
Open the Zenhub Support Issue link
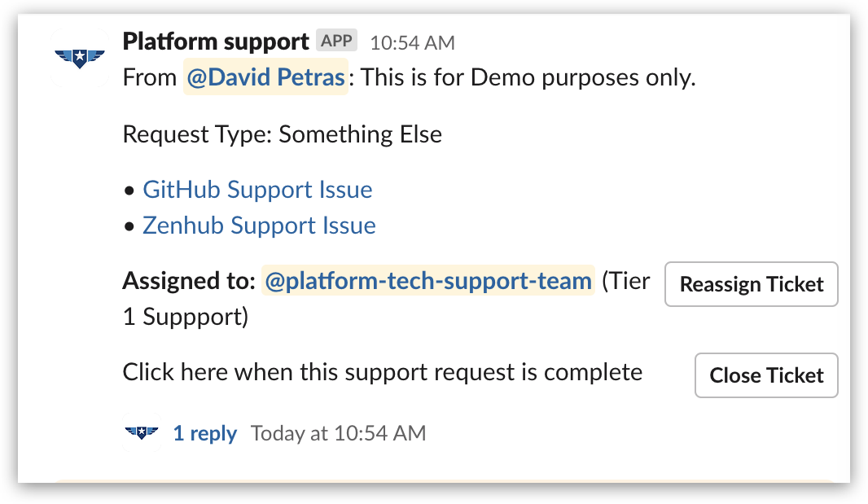coord(259,226)
